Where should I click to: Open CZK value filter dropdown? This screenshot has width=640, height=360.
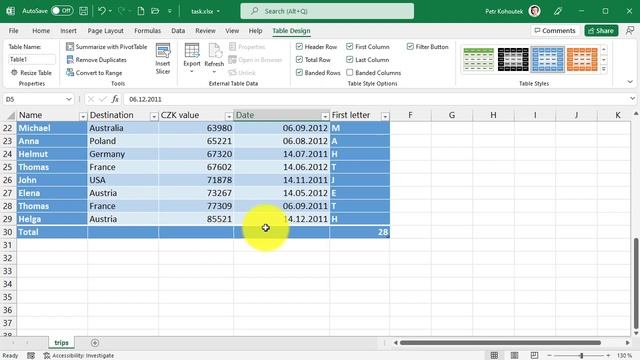point(229,116)
